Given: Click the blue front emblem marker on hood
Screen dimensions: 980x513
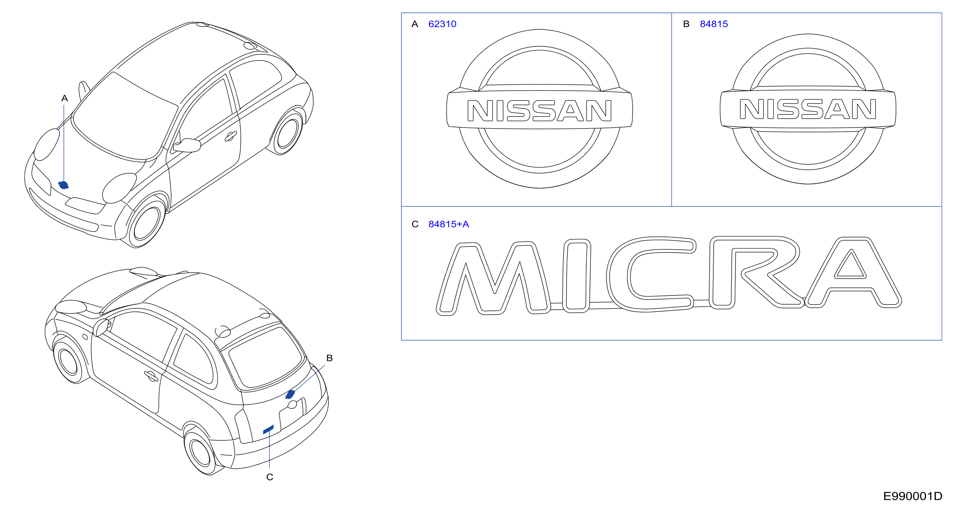Looking at the screenshot, I should click(64, 185).
